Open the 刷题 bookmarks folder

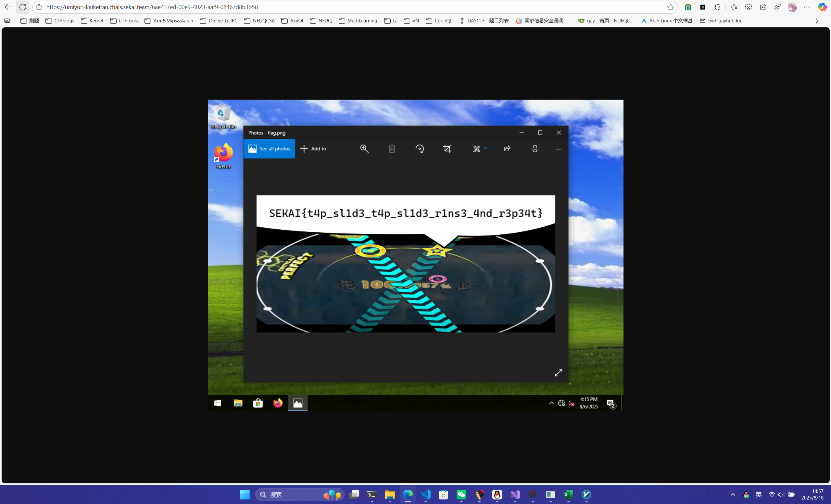30,21
